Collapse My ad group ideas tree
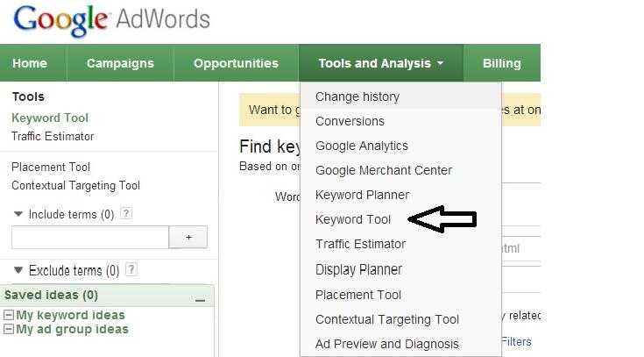 click(9, 329)
